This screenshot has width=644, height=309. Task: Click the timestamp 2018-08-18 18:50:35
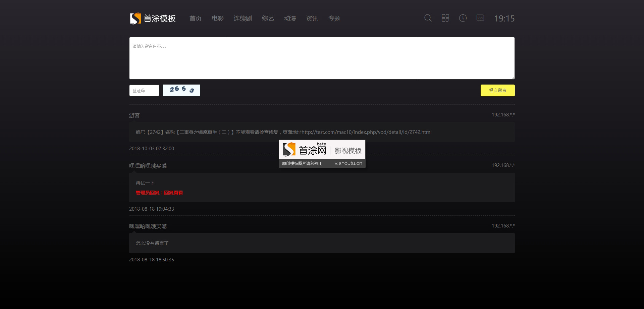pyautogui.click(x=152, y=260)
